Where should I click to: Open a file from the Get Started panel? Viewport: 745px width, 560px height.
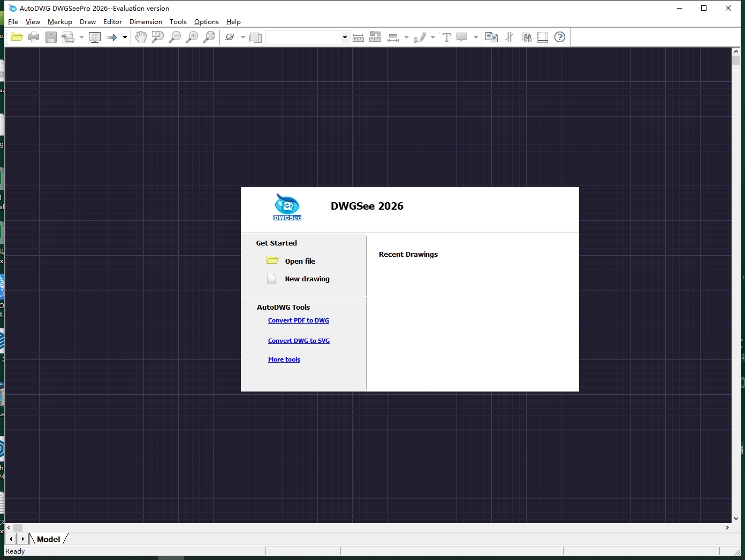click(x=301, y=261)
